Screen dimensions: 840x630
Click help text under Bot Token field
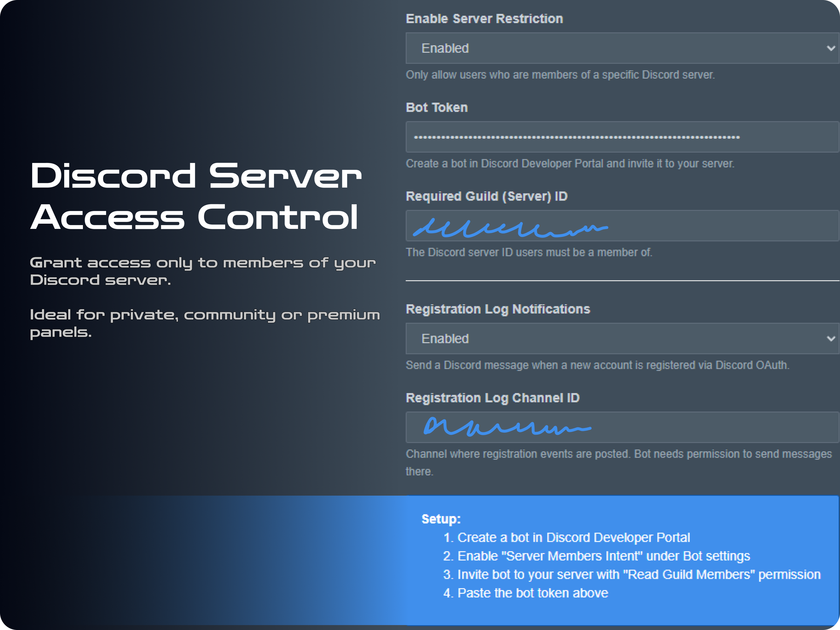(x=570, y=164)
